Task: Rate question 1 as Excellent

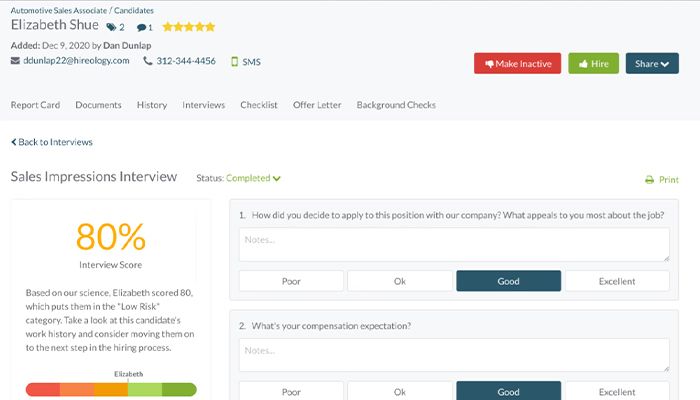Action: [617, 281]
